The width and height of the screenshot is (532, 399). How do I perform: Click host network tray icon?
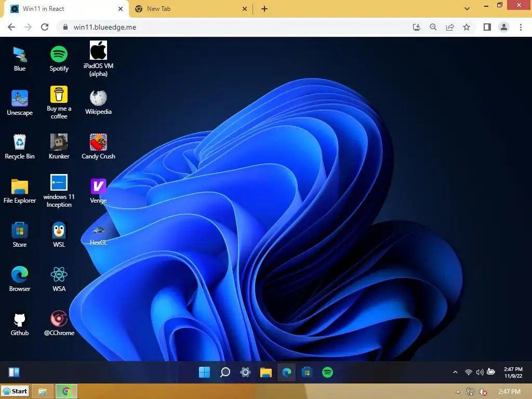[x=471, y=392]
